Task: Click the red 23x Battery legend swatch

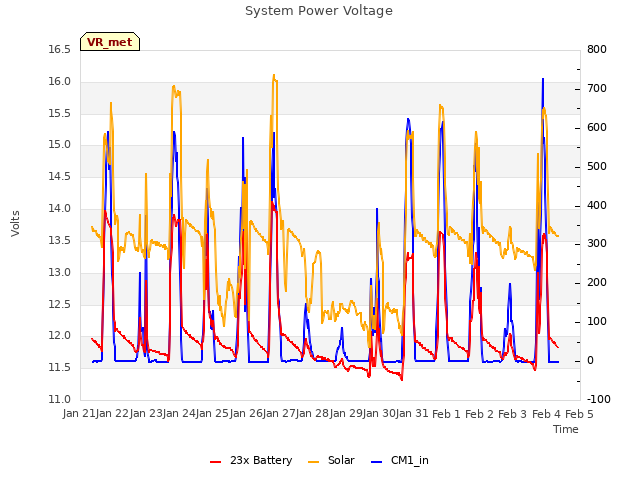Action: pyautogui.click(x=216, y=462)
